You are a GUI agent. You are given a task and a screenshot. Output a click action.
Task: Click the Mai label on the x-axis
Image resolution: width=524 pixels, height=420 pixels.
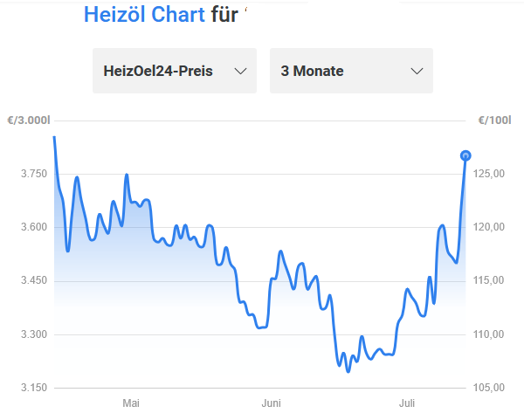(131, 403)
